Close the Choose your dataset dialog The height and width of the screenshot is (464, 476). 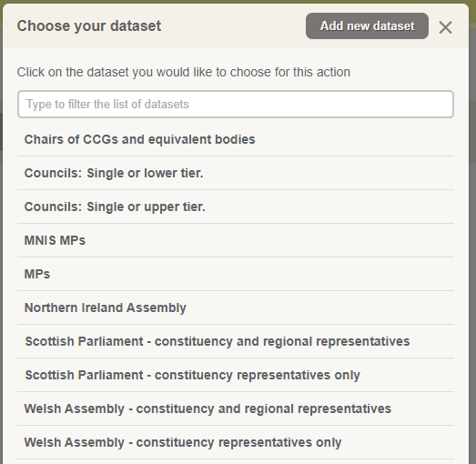pyautogui.click(x=445, y=27)
